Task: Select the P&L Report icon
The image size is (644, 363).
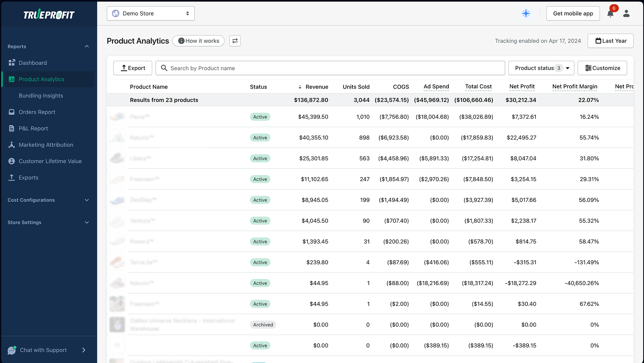Action: coord(12,128)
